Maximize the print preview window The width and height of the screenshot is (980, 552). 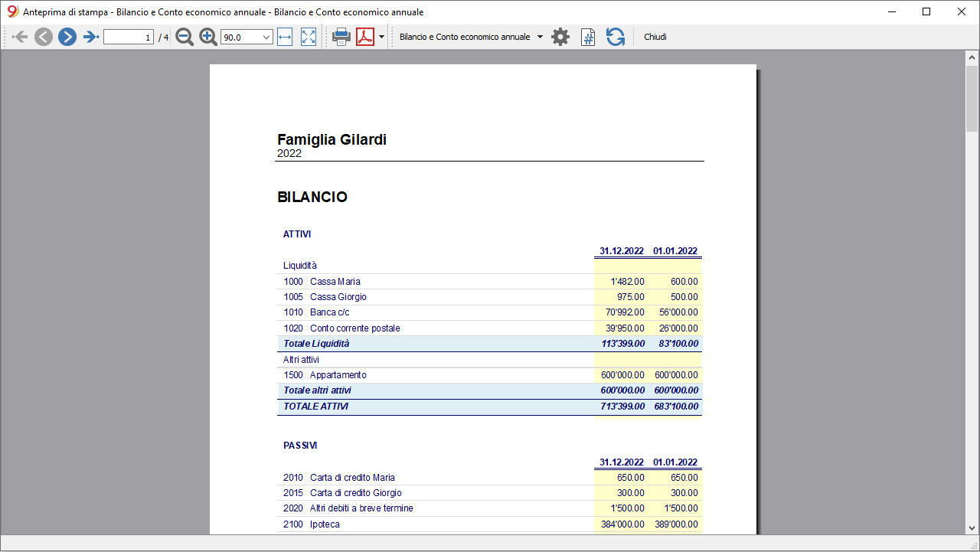pos(926,12)
